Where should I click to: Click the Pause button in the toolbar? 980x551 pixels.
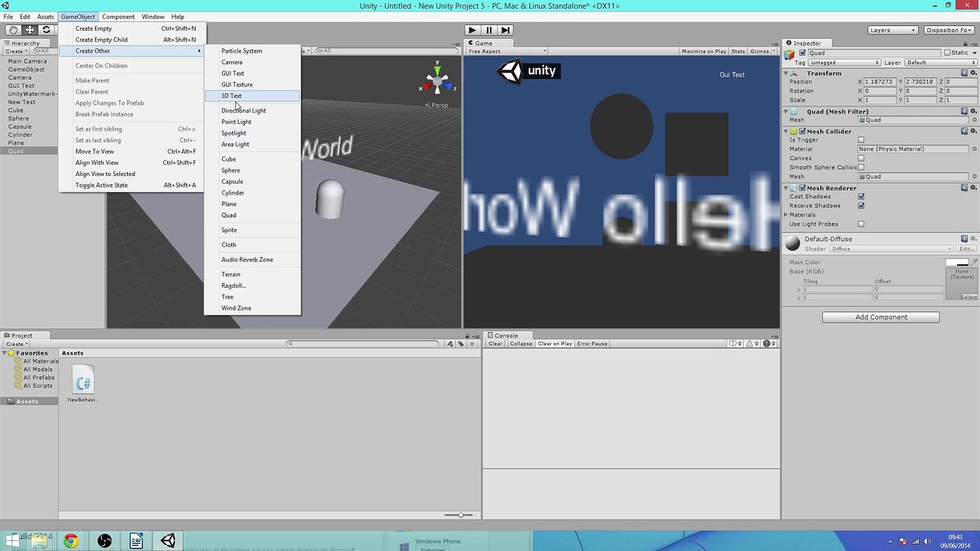tap(489, 30)
